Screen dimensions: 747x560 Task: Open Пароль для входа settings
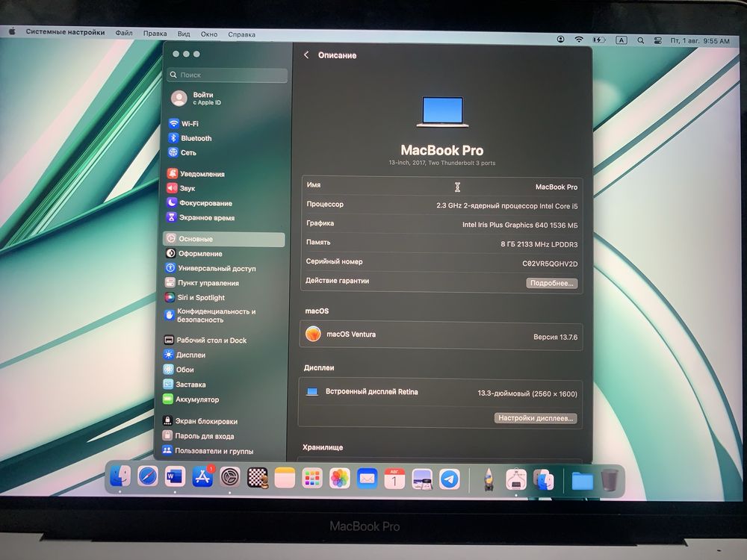[x=198, y=436]
